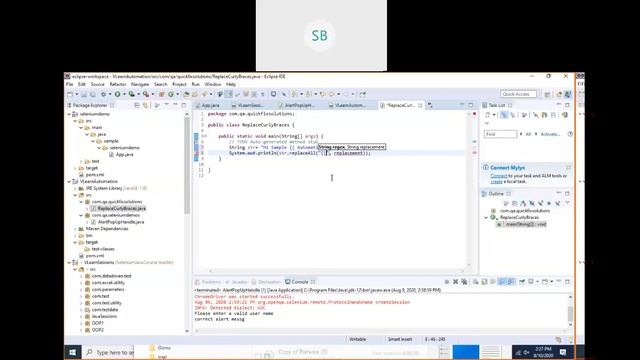This screenshot has width=640, height=360.
Task: Close the ReplaceCurlyBraces editor tab
Action: click(x=420, y=105)
